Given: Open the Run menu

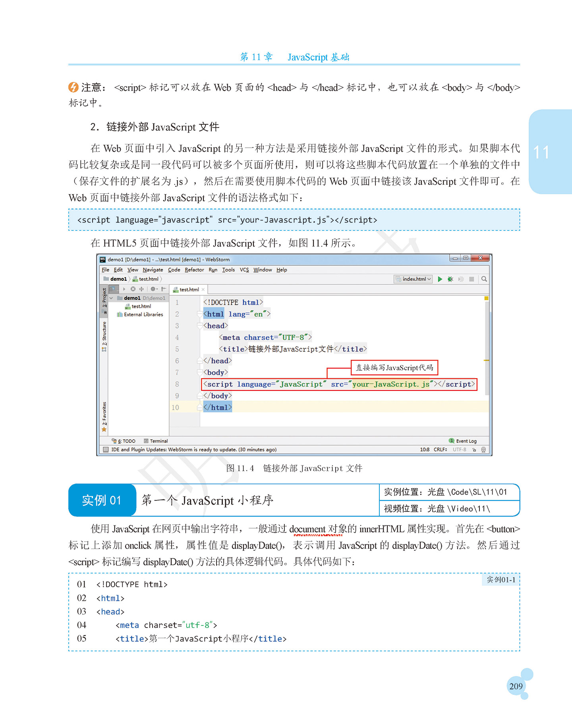Looking at the screenshot, I should coord(213,270).
